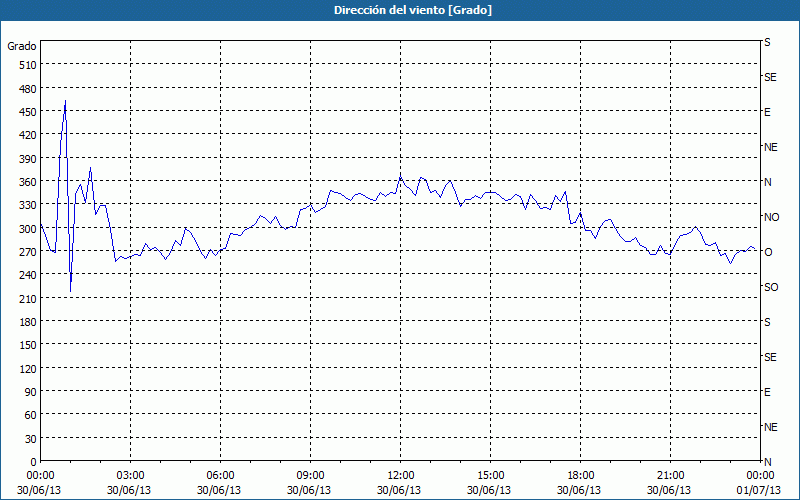Click the '01/07/13' date label
This screenshot has width=800, height=500.
pos(759,490)
